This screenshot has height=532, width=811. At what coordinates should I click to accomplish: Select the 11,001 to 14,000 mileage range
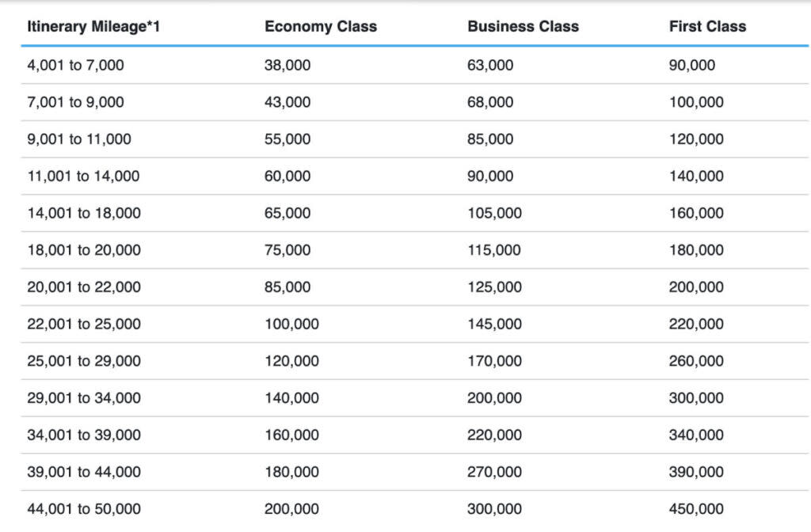tap(83, 176)
